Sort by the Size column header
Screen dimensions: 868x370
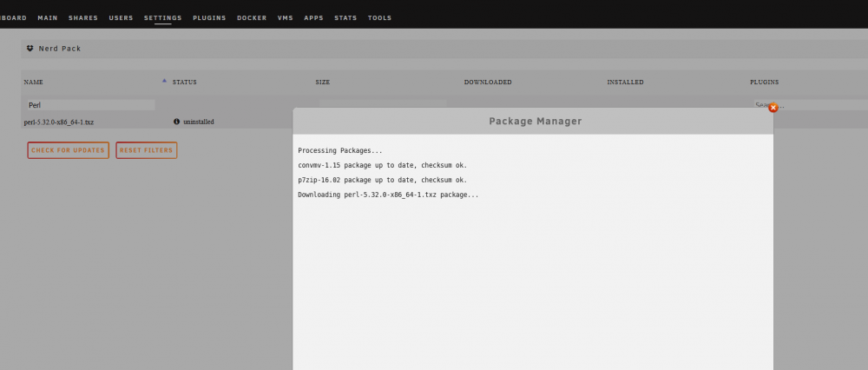(x=323, y=82)
